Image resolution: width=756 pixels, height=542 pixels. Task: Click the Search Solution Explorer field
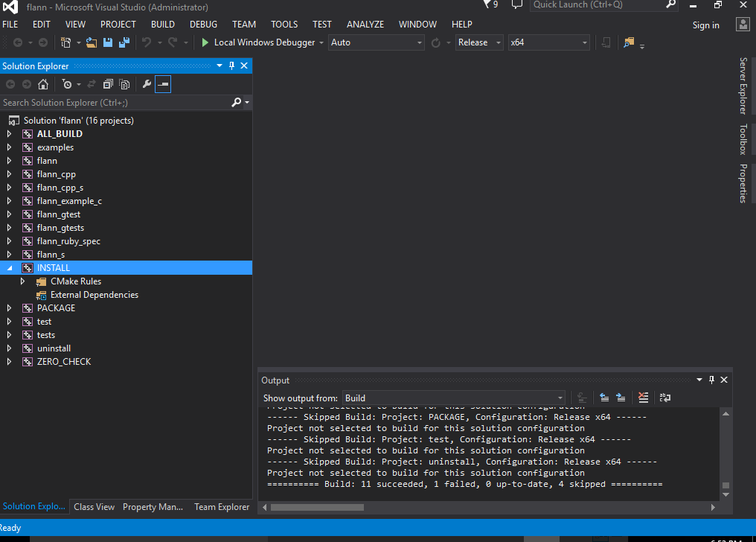point(116,102)
